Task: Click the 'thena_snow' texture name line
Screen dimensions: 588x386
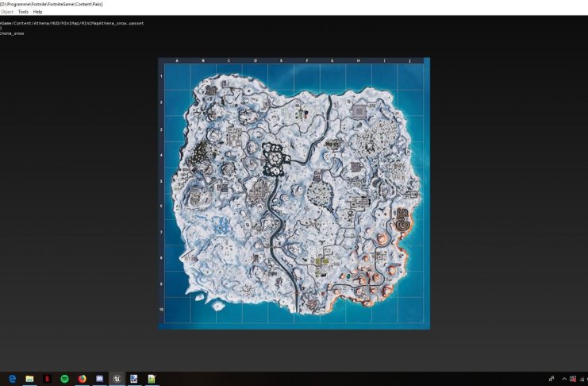Action: [12, 33]
